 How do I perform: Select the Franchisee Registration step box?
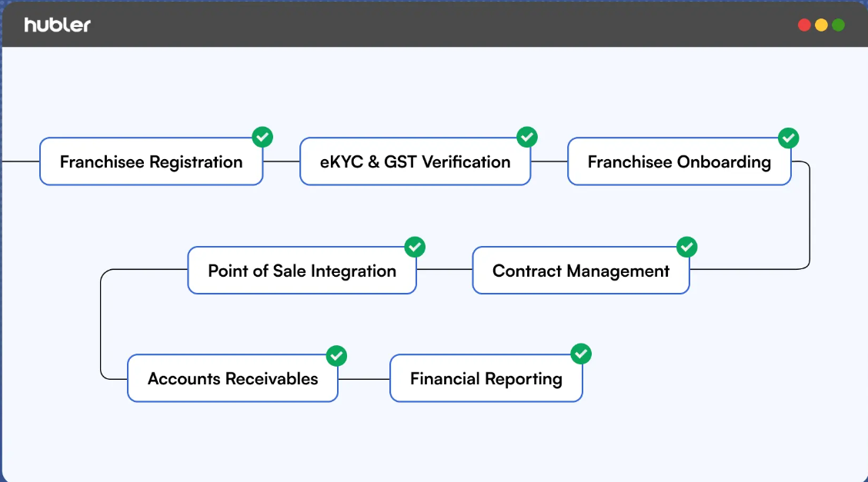point(151,161)
